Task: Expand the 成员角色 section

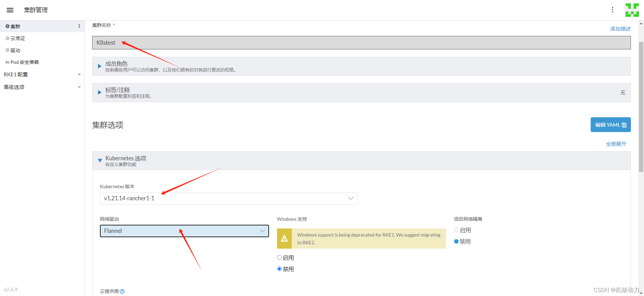Action: pos(361,66)
